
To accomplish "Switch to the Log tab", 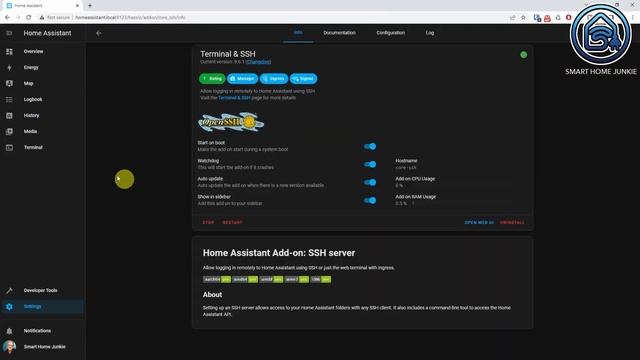I will tap(430, 33).
